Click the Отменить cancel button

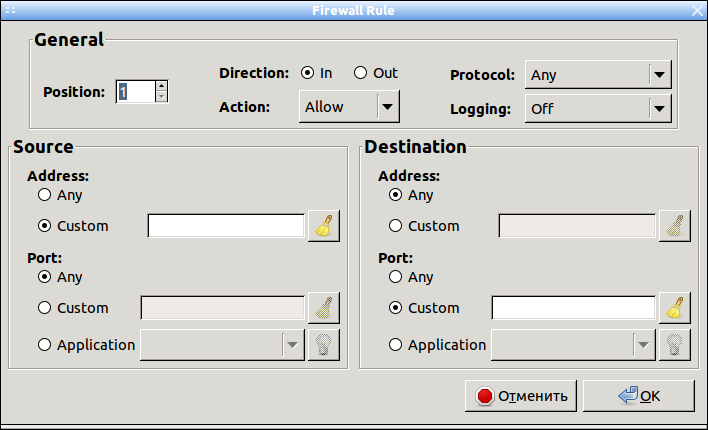point(521,396)
